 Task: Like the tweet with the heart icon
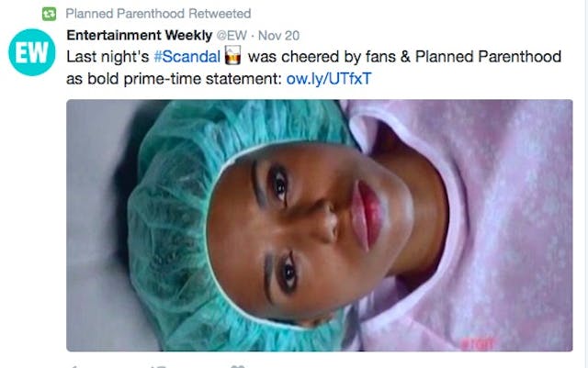(x=238, y=366)
